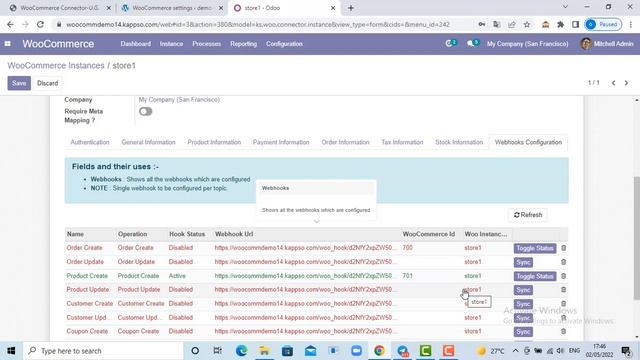Viewport: 640px width, 360px height.
Task: Open My Company (San Francisco) company switcher
Action: pos(527,44)
